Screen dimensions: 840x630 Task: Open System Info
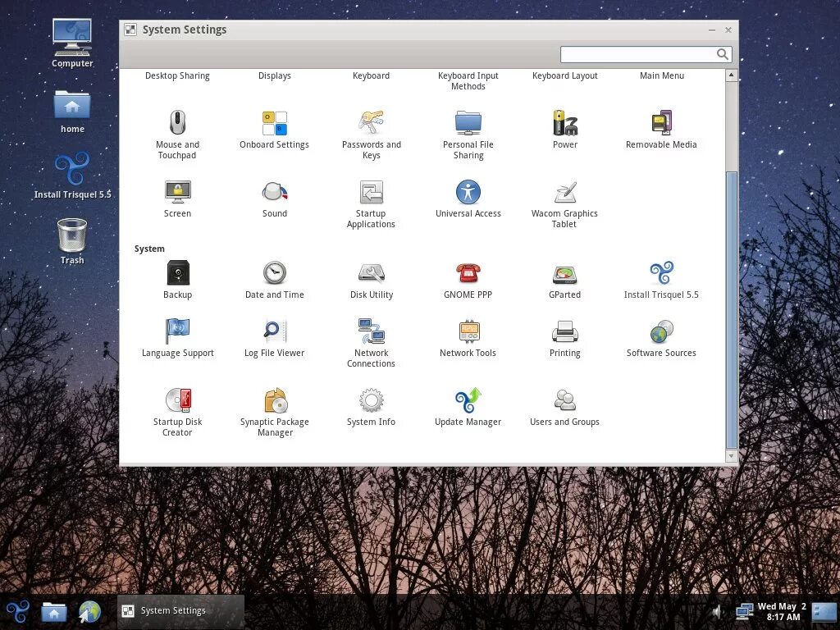point(372,407)
